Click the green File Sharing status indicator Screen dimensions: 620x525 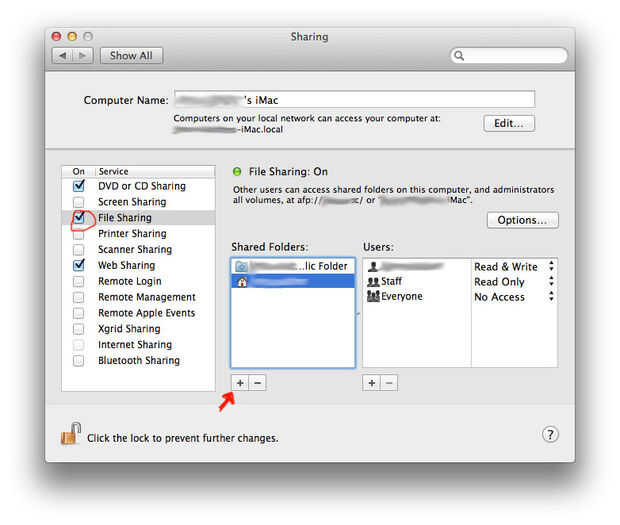(237, 172)
